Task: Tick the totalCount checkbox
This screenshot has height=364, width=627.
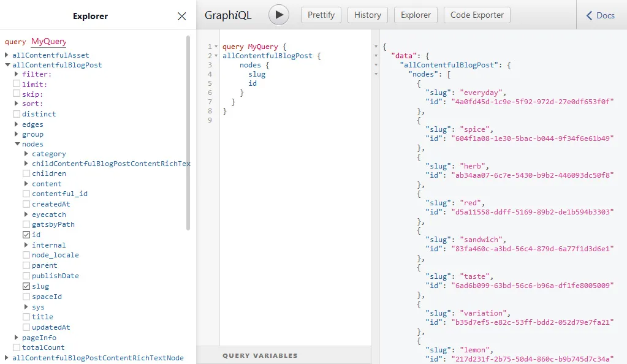Action: (x=17, y=347)
